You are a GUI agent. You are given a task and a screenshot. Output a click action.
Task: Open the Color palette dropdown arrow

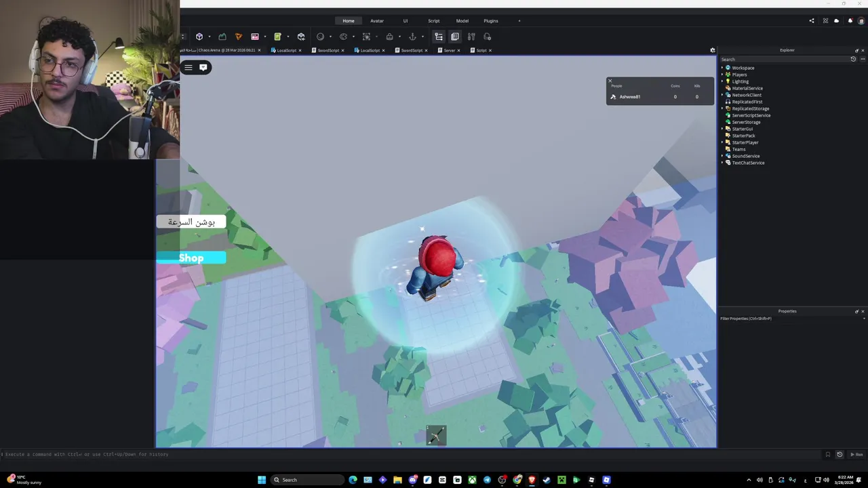[353, 37]
